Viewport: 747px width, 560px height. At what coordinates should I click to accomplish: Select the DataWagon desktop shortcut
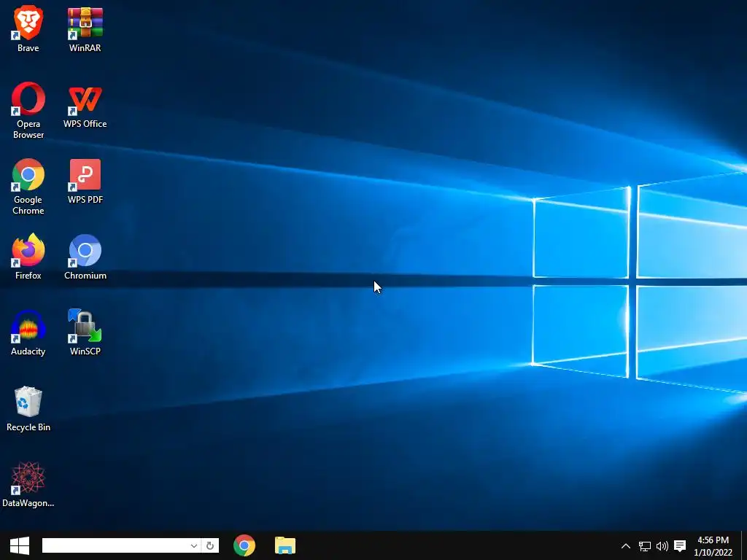click(x=28, y=484)
